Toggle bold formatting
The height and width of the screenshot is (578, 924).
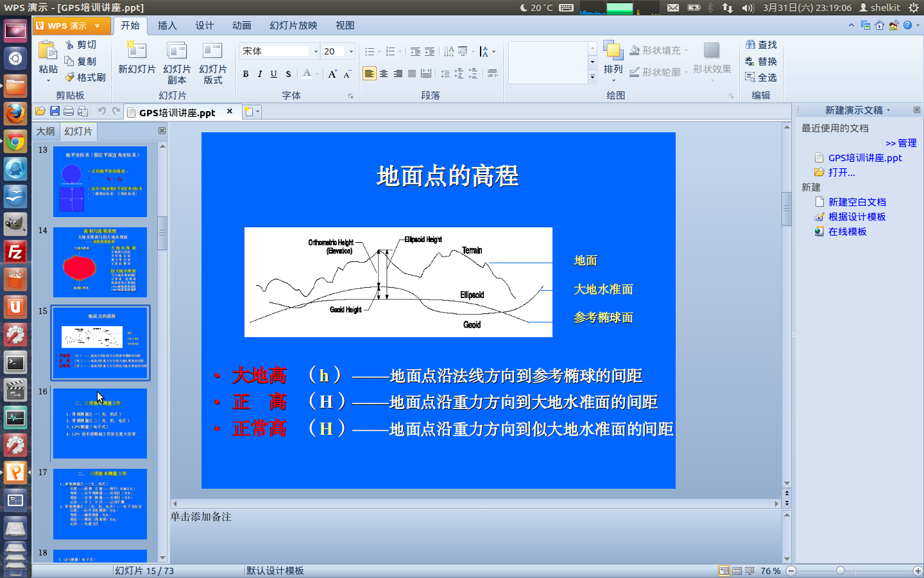pos(246,74)
